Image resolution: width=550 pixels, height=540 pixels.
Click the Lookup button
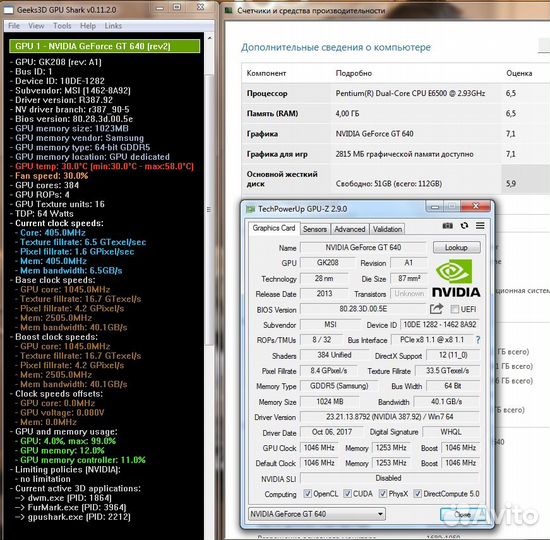(x=456, y=248)
